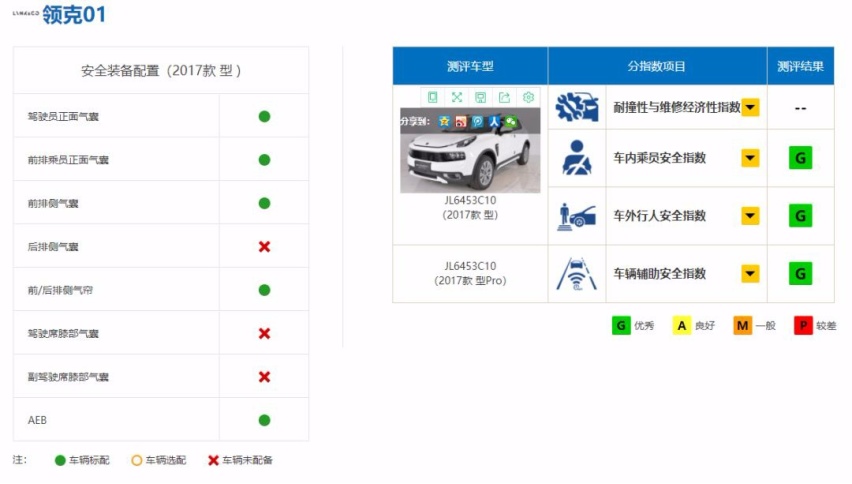This screenshot has height=484, width=852.
Task: Expand the 车内乘员安全指数 yellow dropdown
Action: 750,158
